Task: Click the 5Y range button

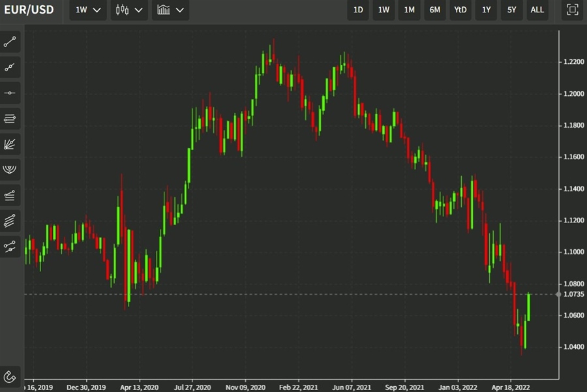Action: 512,10
